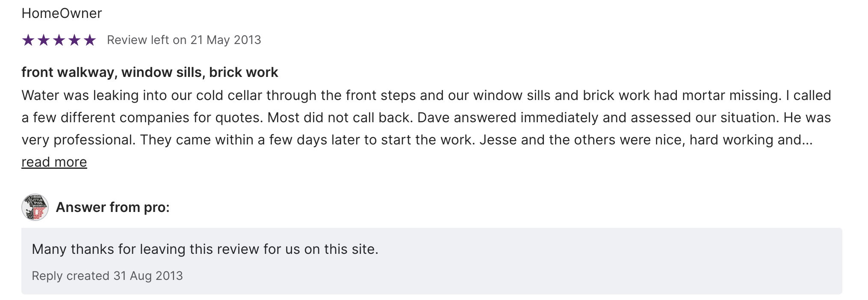Click the line starting 'Water was leaking'
Image resolution: width=868 pixels, height=300 pixels.
pos(426,95)
